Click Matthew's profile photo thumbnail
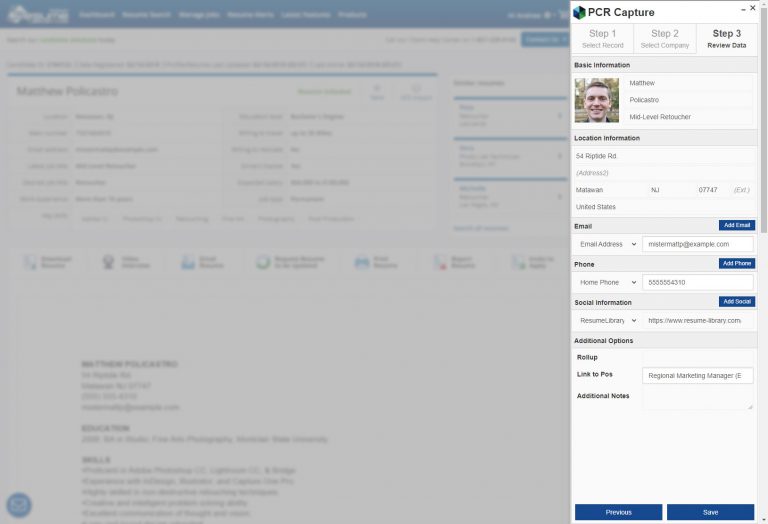 pyautogui.click(x=596, y=100)
